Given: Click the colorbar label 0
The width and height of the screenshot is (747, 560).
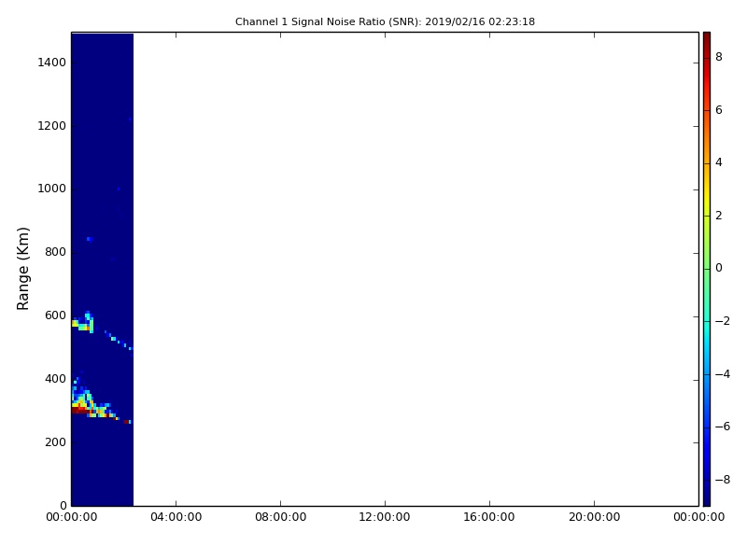Looking at the screenshot, I should (719, 268).
